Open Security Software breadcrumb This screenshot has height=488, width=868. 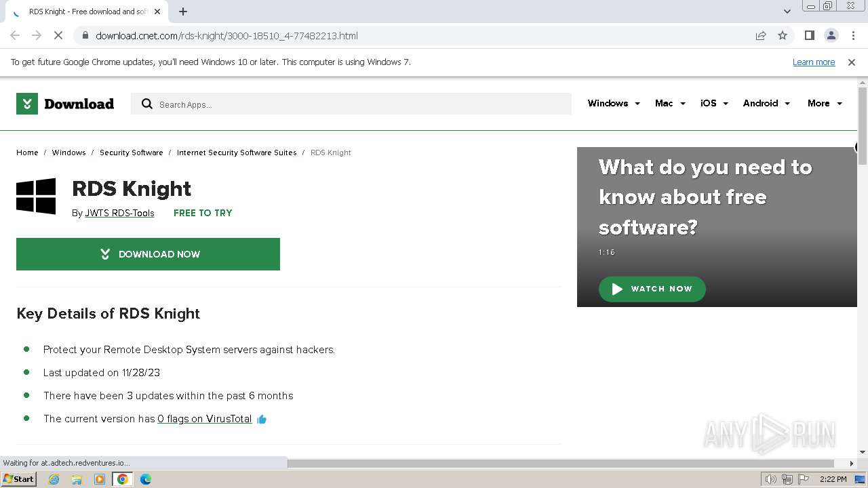pyautogui.click(x=131, y=152)
